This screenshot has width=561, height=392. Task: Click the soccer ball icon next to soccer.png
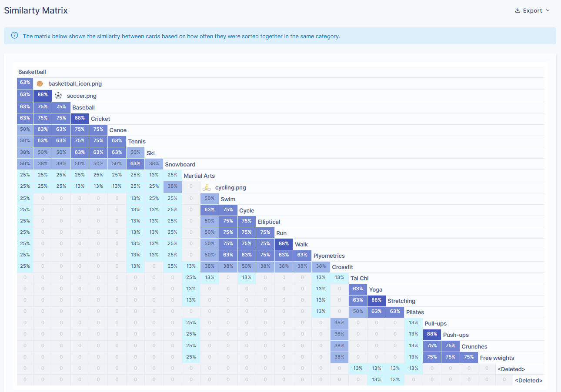click(x=58, y=96)
